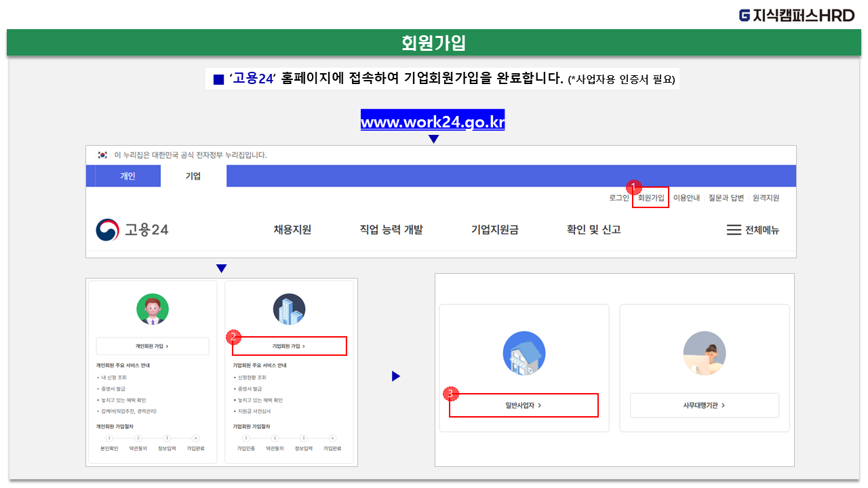Click the 원격지원 link

tap(766, 198)
